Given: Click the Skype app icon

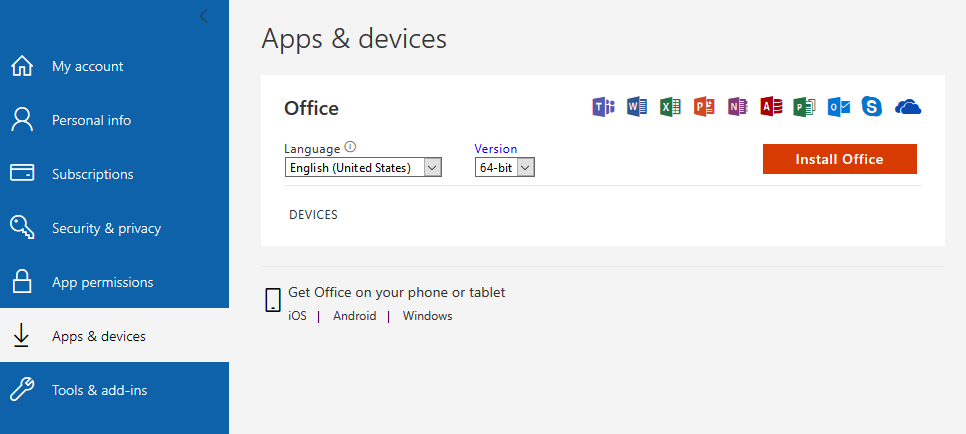Looking at the screenshot, I should click(x=872, y=107).
